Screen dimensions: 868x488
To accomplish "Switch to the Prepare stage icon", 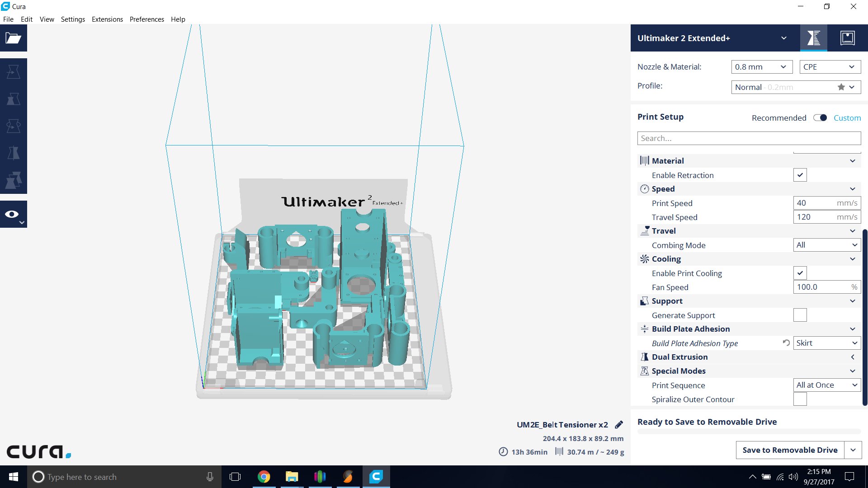I will tap(813, 38).
